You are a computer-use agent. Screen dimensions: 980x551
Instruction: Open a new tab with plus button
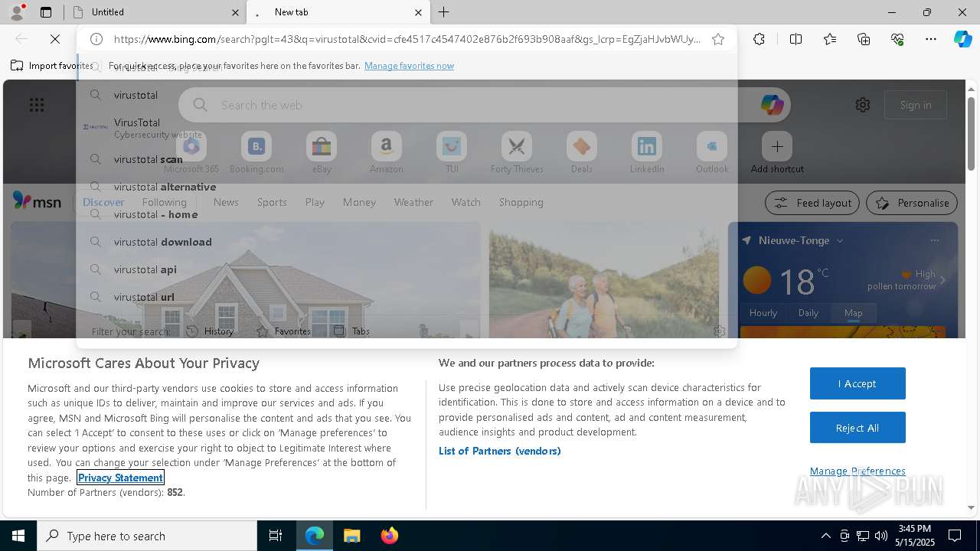pyautogui.click(x=444, y=12)
